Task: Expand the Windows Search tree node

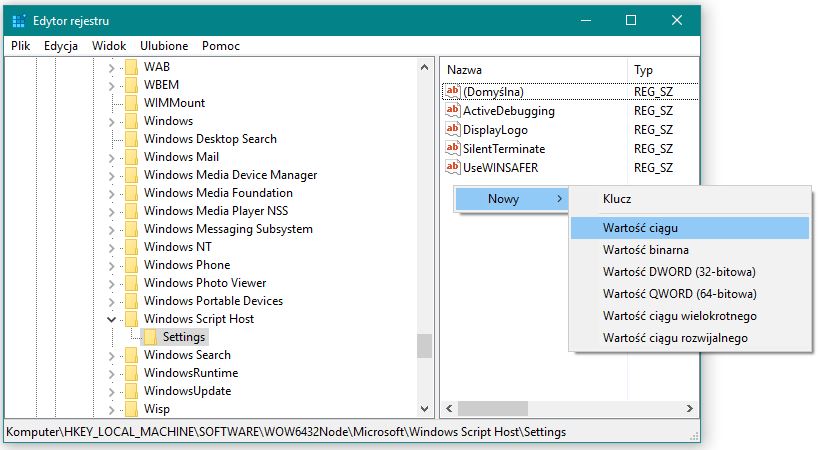Action: click(x=111, y=356)
